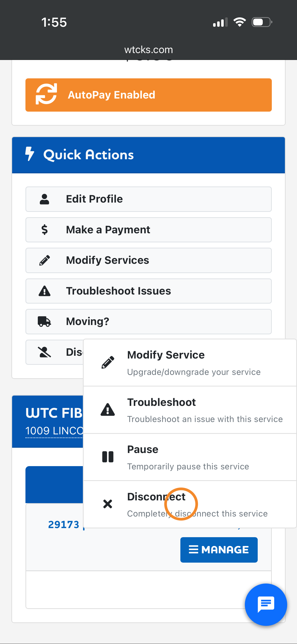
Task: Tap the dollar sign payment icon
Action: tap(45, 230)
